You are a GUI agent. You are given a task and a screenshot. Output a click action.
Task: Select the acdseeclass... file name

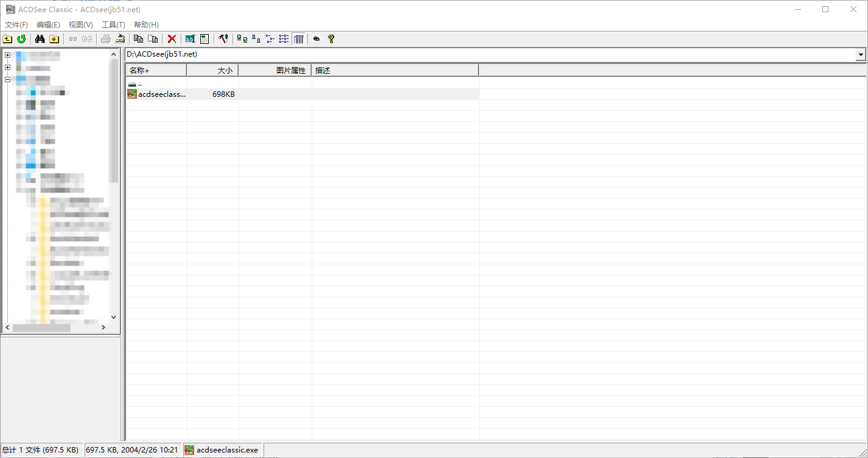162,94
